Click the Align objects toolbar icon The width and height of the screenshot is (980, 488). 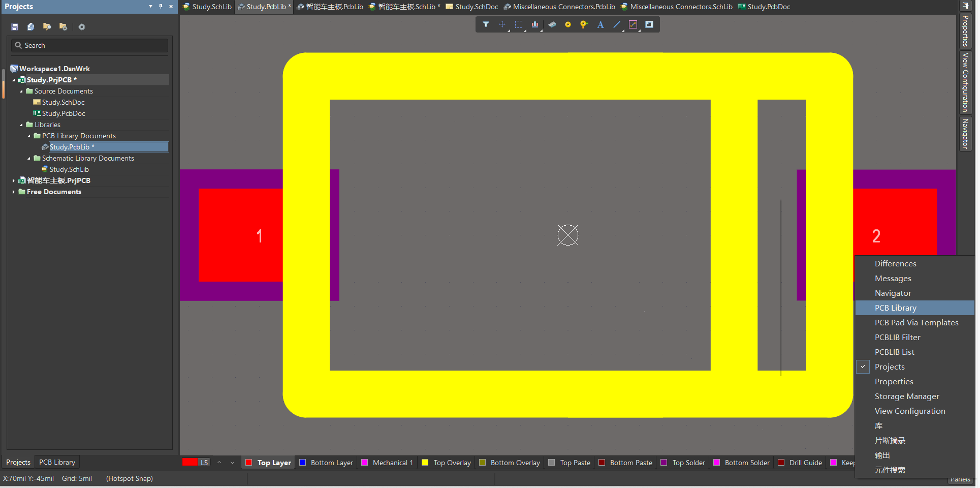[x=534, y=24]
